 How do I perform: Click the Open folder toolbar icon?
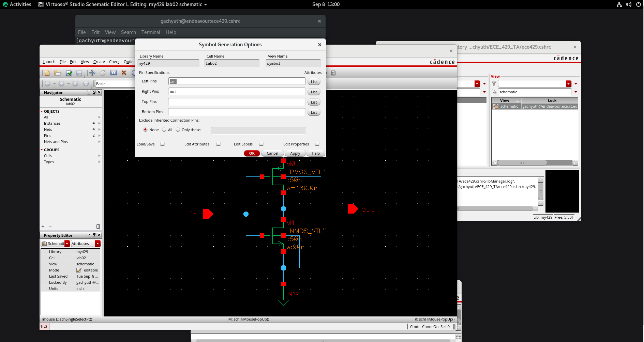pos(58,73)
